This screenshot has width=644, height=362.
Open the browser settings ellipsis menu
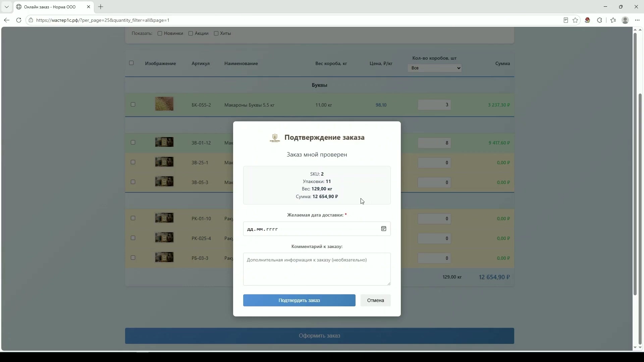[x=637, y=20]
